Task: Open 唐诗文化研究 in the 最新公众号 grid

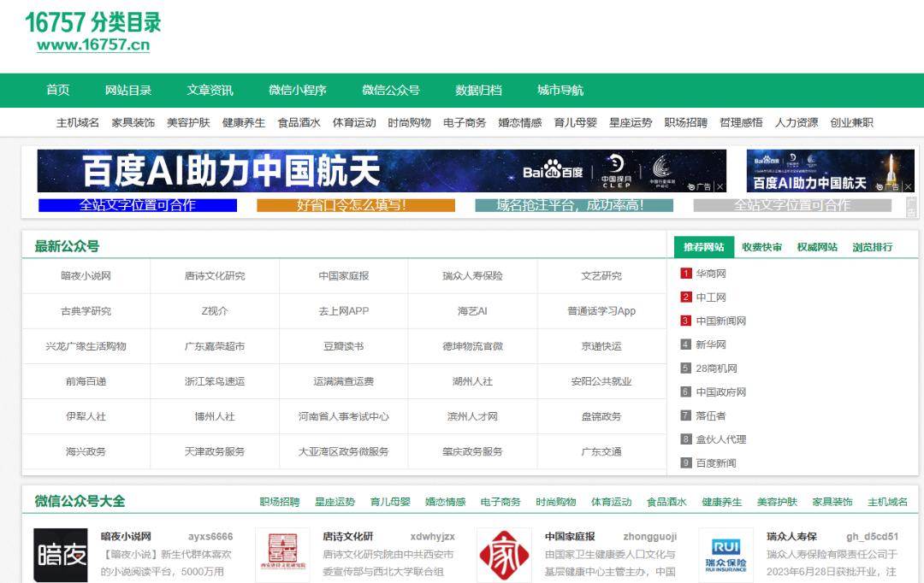Action: tap(215, 276)
